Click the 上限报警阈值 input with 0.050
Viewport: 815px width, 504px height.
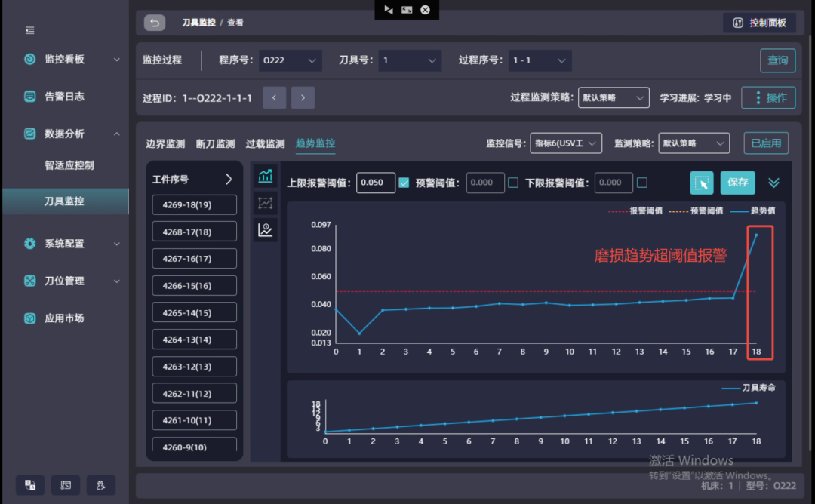pyautogui.click(x=375, y=183)
